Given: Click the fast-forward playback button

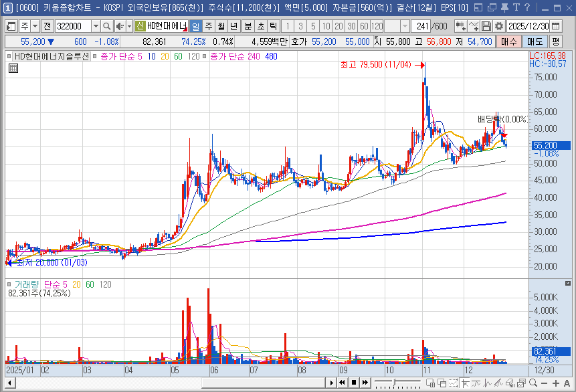Looking at the screenshot, I should 365,383.
